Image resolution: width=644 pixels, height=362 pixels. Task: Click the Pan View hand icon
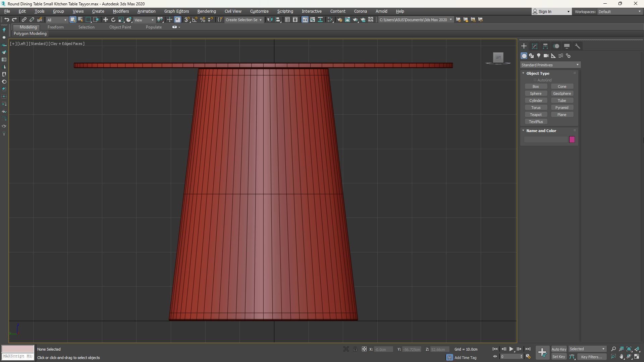(621, 357)
